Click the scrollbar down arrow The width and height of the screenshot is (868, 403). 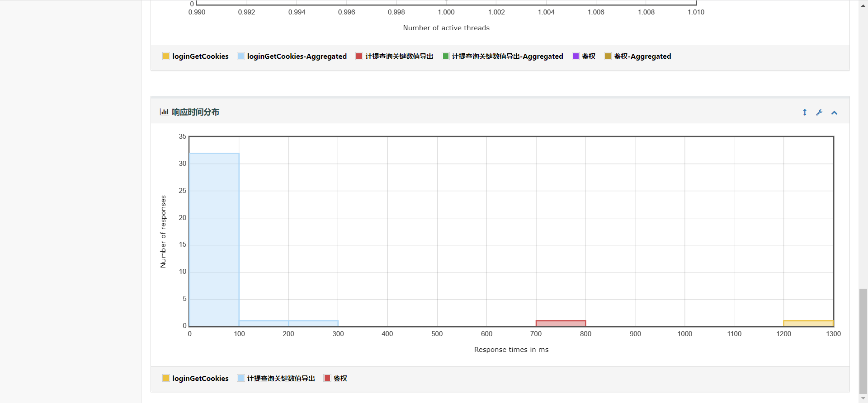863,398
